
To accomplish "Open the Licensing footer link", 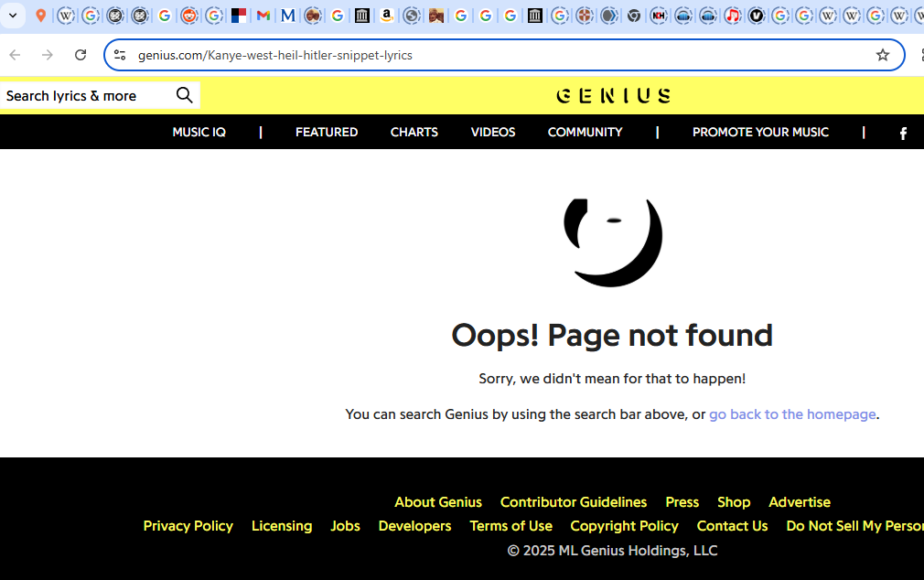I will [x=282, y=526].
